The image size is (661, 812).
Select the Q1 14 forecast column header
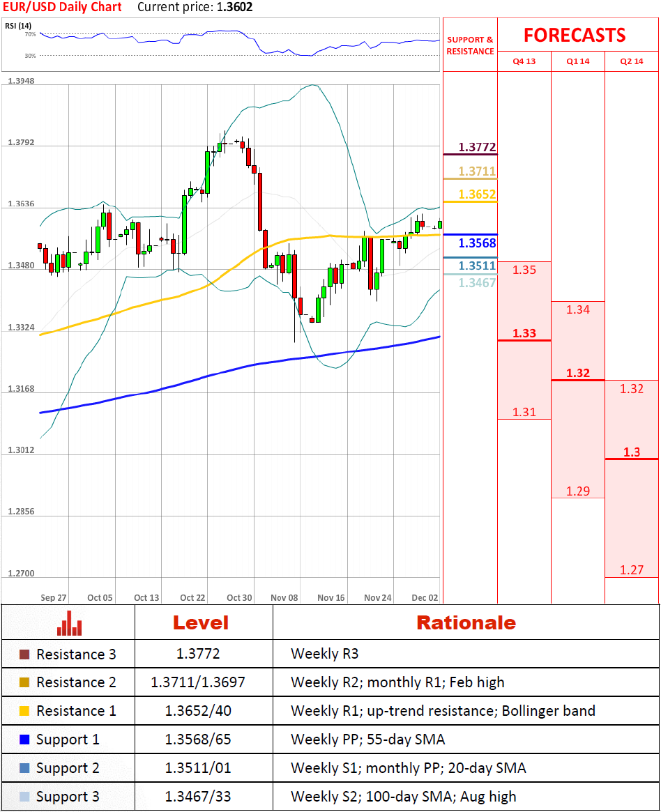[578, 61]
